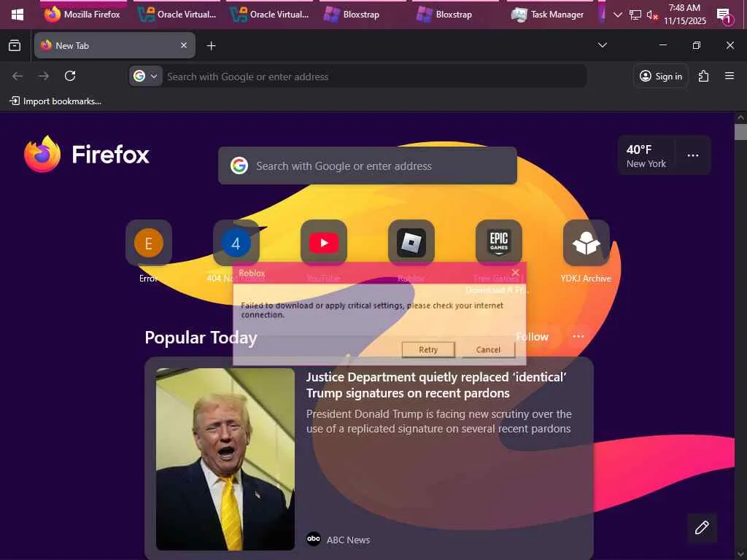Go back one page

18,76
